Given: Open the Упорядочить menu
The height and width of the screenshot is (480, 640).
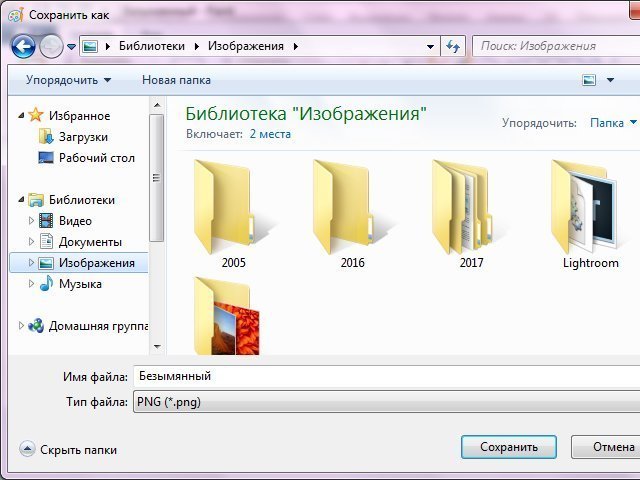Looking at the screenshot, I should pos(68,80).
